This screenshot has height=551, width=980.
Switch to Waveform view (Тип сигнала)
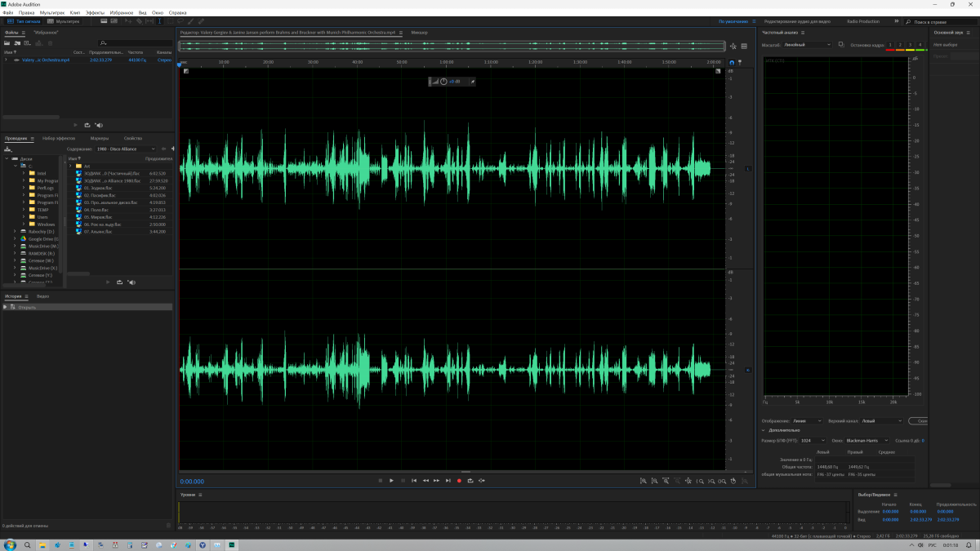pyautogui.click(x=22, y=21)
